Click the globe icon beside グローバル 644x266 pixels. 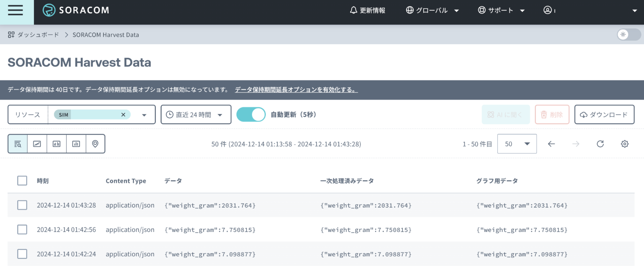(410, 10)
